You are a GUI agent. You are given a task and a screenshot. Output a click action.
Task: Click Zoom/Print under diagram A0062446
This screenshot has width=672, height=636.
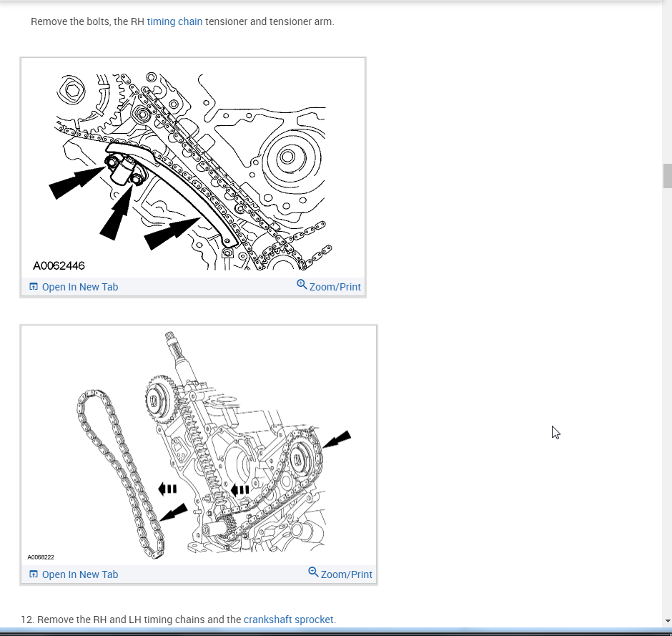click(x=335, y=287)
